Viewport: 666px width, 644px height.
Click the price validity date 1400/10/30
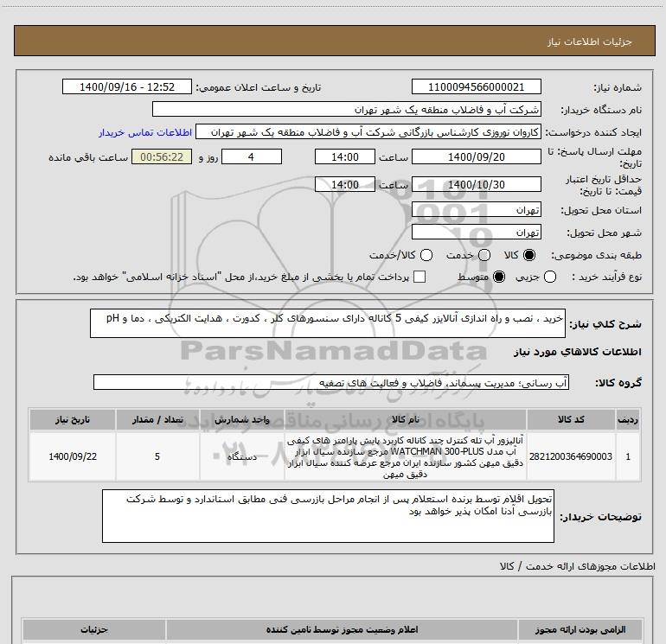point(476,184)
